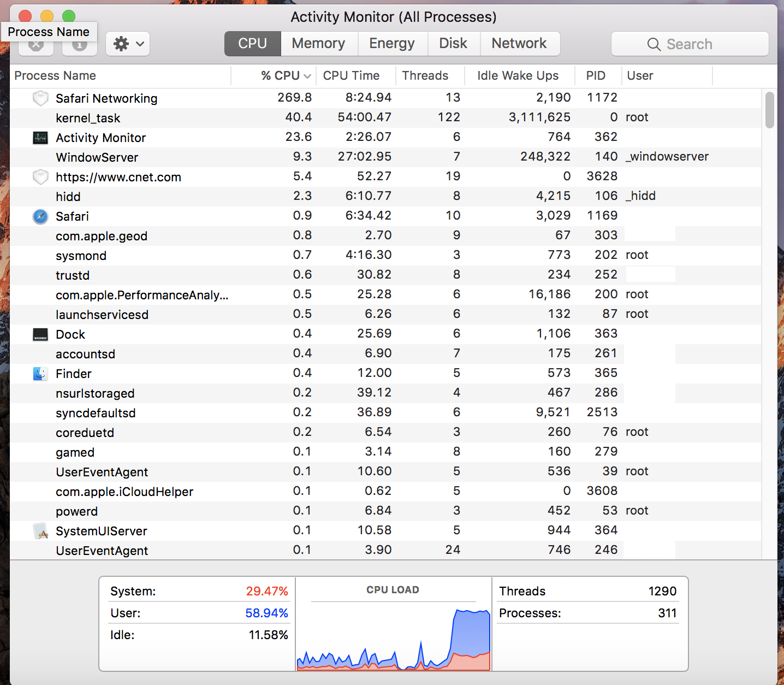Click the 27:02.95 CPU time value
Image resolution: width=784 pixels, height=685 pixels.
pyautogui.click(x=365, y=157)
